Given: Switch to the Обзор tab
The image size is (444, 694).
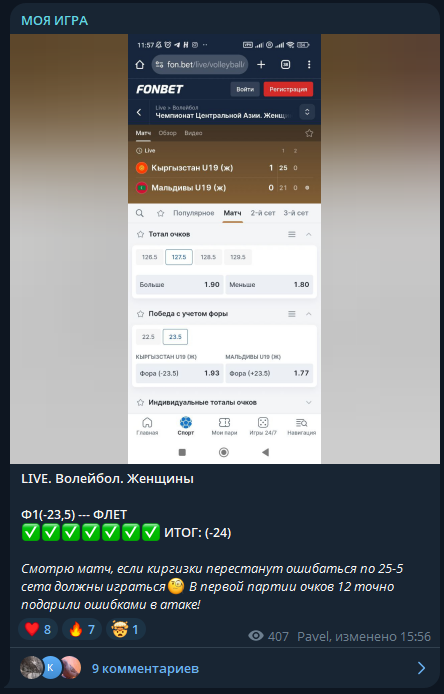Looking at the screenshot, I should point(167,133).
